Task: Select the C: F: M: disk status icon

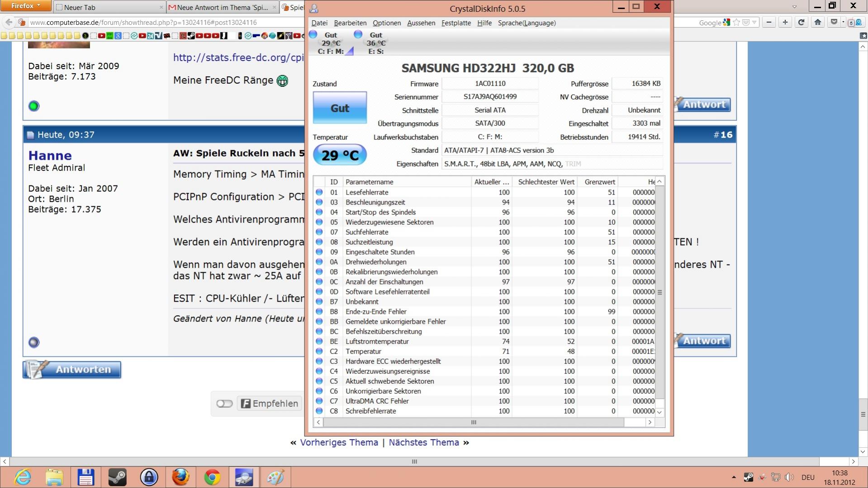Action: pos(313,34)
